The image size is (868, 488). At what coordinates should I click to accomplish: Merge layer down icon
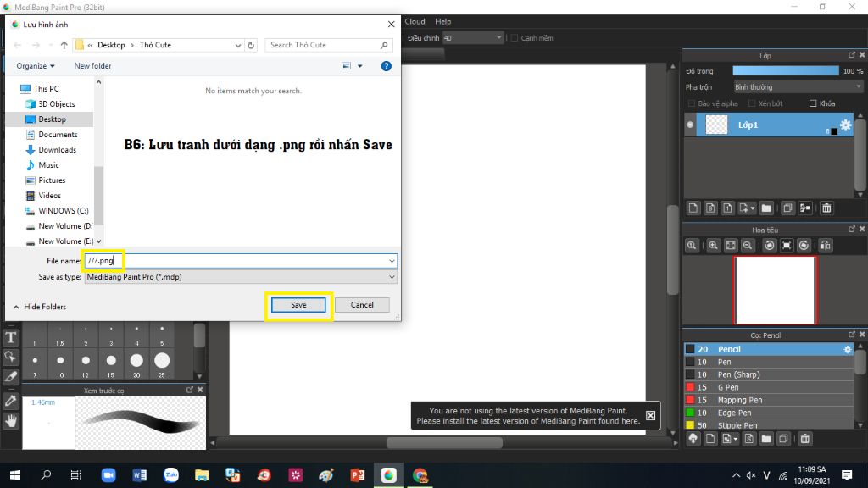point(805,208)
